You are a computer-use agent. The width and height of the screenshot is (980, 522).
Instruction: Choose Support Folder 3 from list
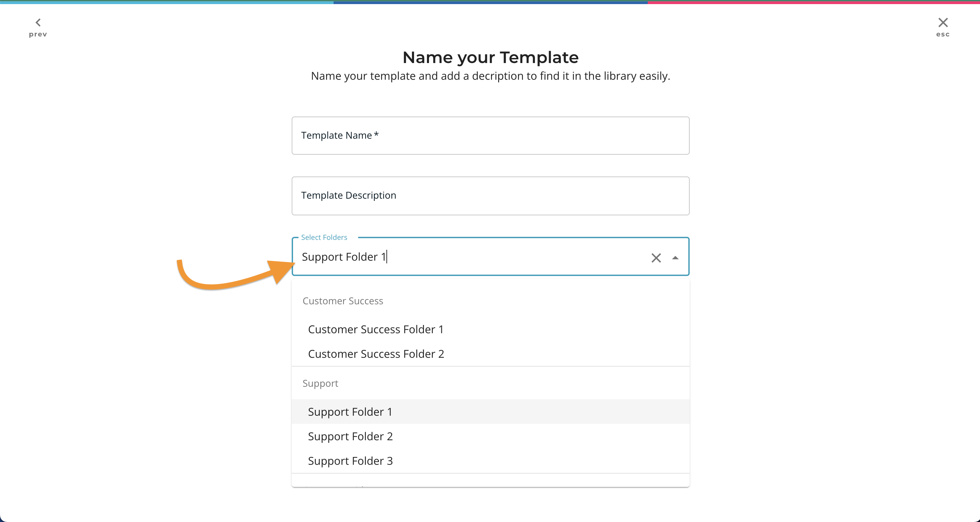click(350, 461)
